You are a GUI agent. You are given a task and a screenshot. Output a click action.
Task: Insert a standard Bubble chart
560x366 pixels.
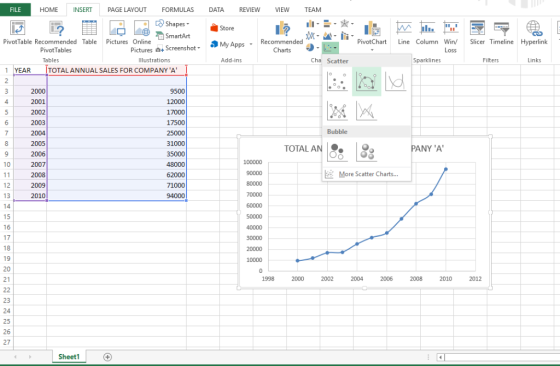click(337, 152)
